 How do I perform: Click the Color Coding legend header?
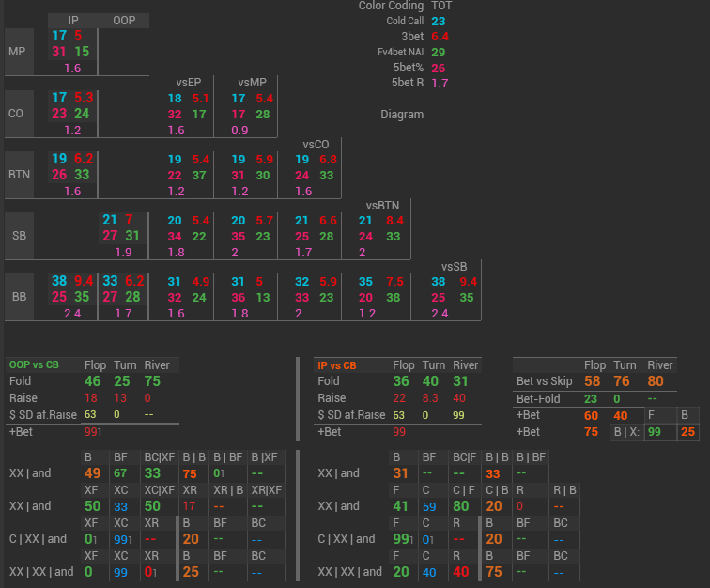click(x=390, y=6)
